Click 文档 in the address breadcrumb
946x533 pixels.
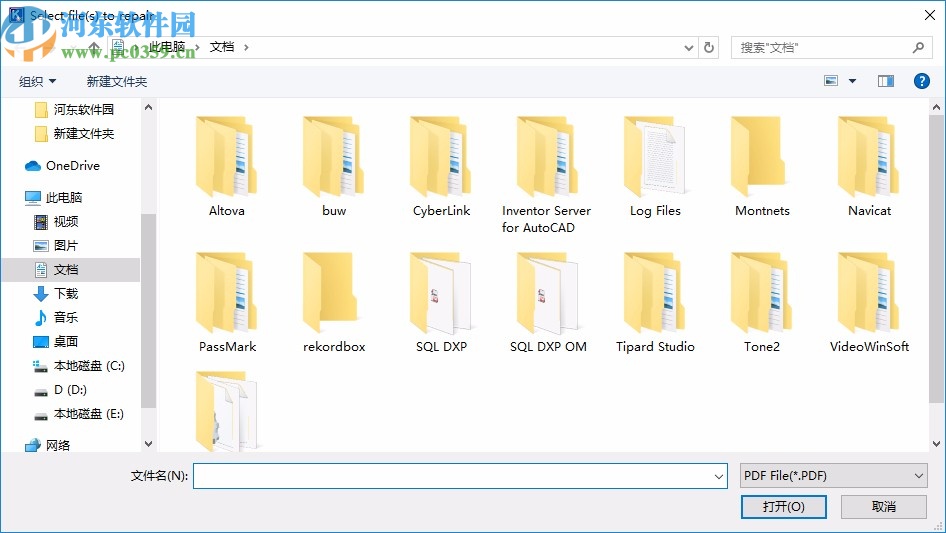[x=221, y=47]
